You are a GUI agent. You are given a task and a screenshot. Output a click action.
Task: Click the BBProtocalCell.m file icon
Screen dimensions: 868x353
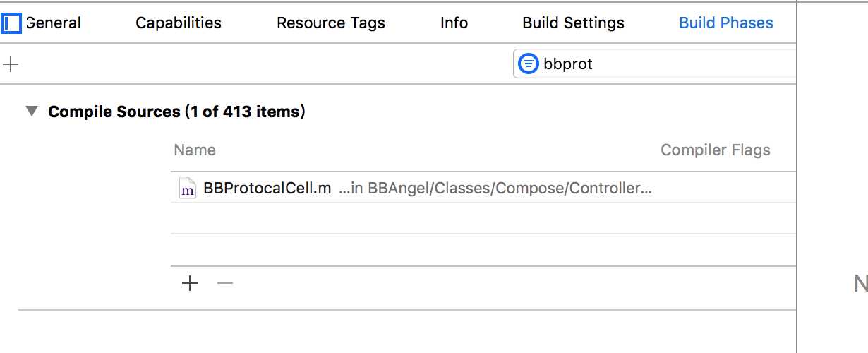[187, 189]
